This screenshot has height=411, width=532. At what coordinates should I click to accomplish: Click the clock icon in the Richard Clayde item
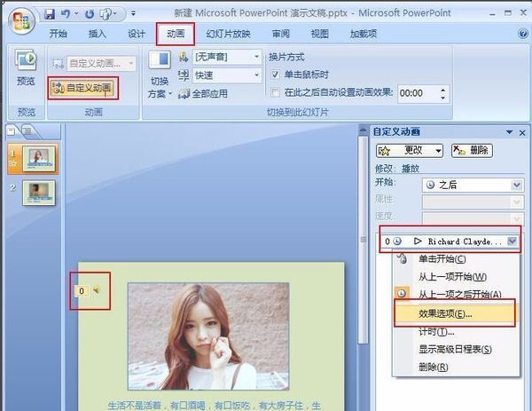[397, 241]
